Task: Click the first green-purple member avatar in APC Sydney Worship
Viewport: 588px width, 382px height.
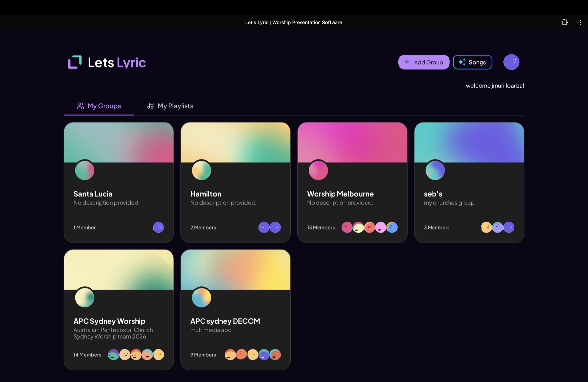Action: 113,355
